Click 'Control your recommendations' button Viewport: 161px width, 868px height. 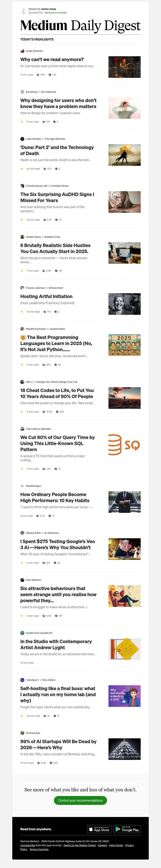[80, 800]
